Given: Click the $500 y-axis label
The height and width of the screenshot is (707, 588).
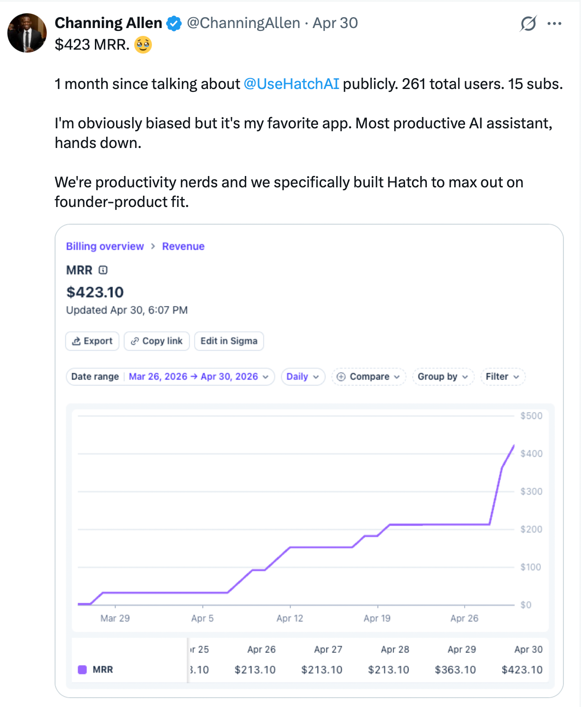Looking at the screenshot, I should click(x=531, y=416).
